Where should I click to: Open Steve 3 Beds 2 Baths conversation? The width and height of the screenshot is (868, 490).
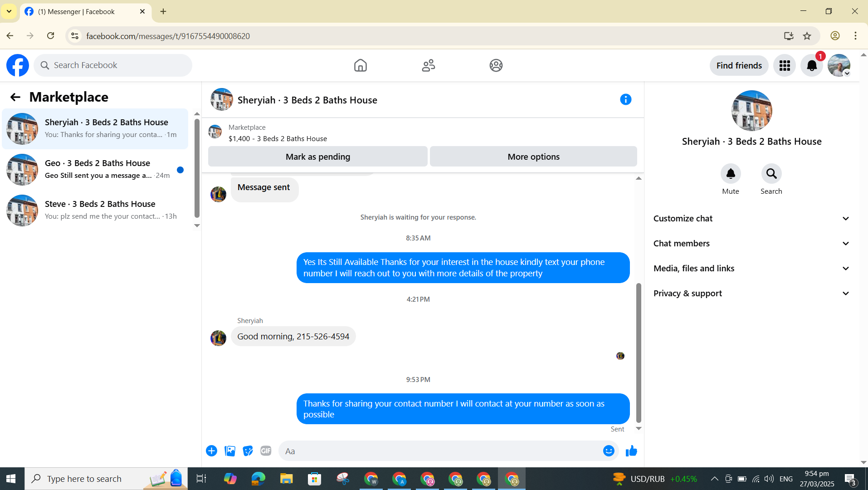(x=95, y=211)
